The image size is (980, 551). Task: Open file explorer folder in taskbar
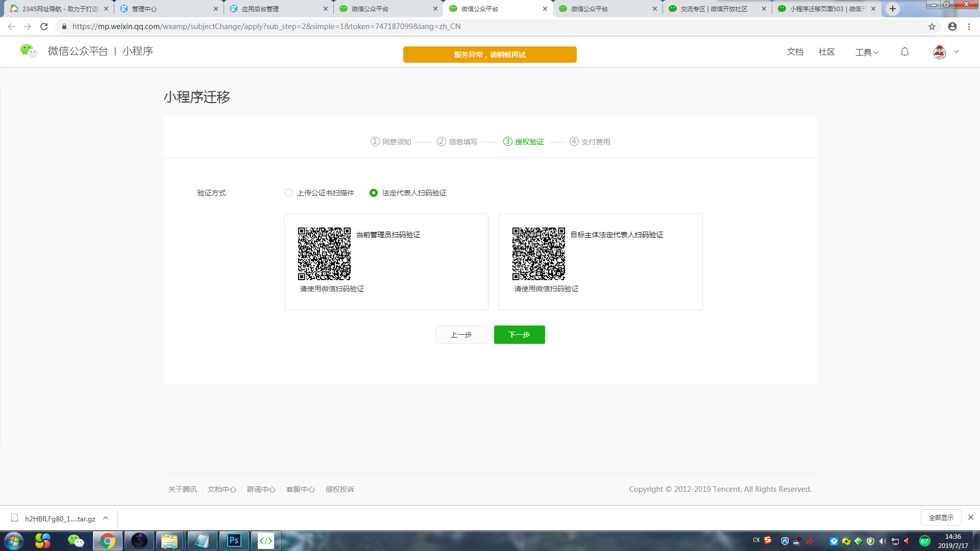pyautogui.click(x=169, y=541)
